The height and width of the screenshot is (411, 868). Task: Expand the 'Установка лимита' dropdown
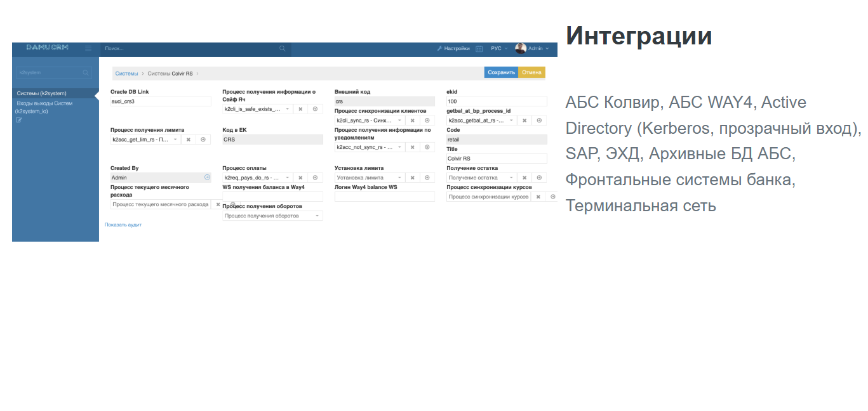point(399,178)
